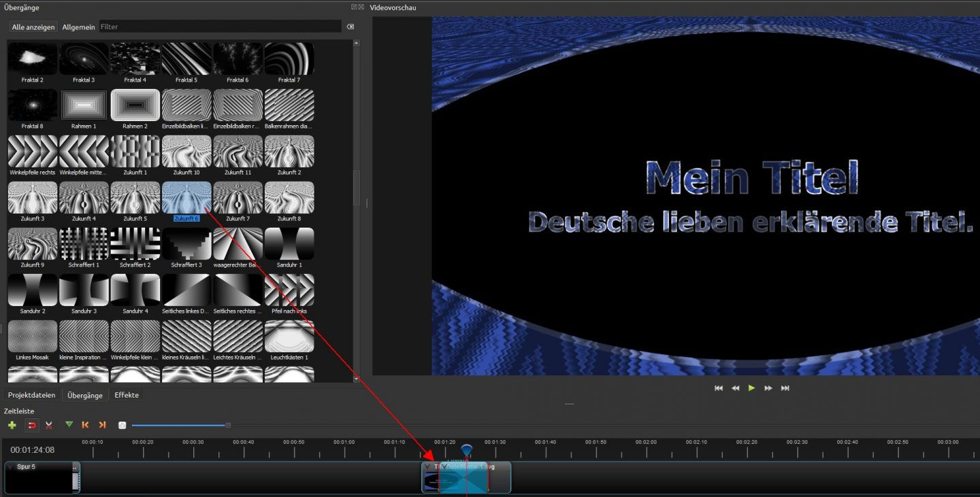Image resolution: width=980 pixels, height=497 pixels.
Task: Jump to the previous marker
Action: pyautogui.click(x=86, y=425)
